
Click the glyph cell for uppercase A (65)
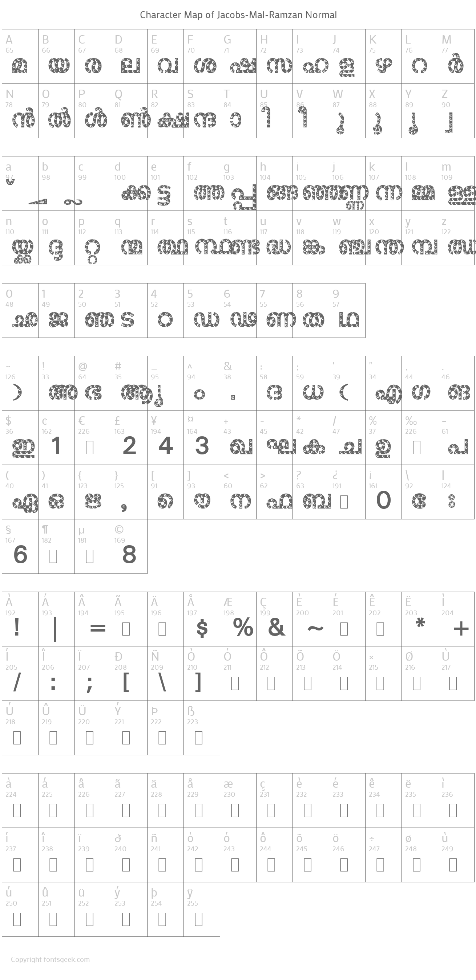point(20,57)
